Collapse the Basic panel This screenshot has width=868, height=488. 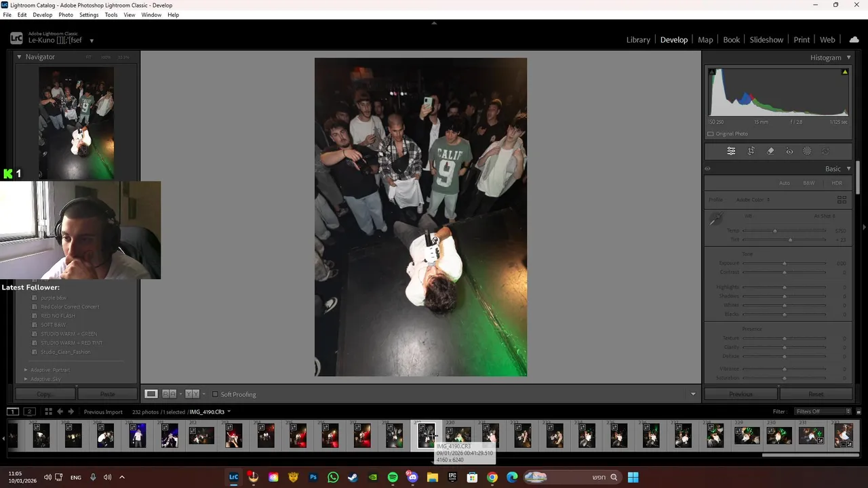point(848,169)
